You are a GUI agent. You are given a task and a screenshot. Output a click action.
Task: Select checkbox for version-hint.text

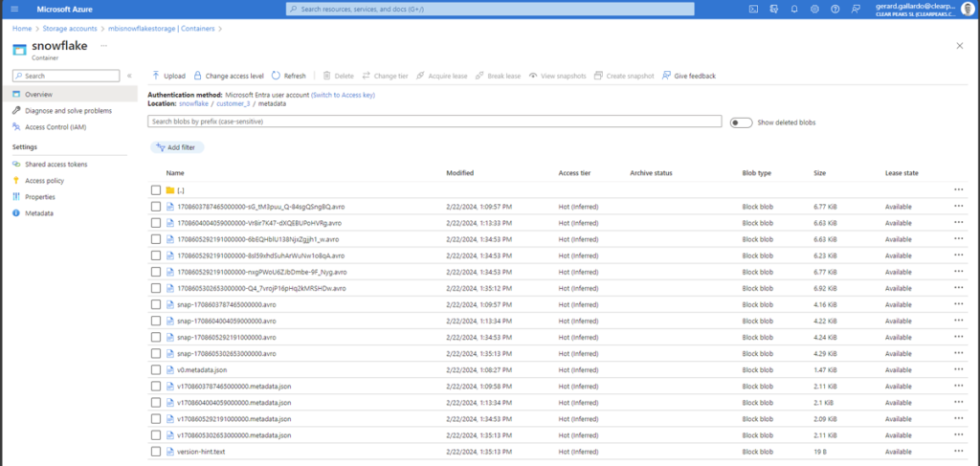156,451
